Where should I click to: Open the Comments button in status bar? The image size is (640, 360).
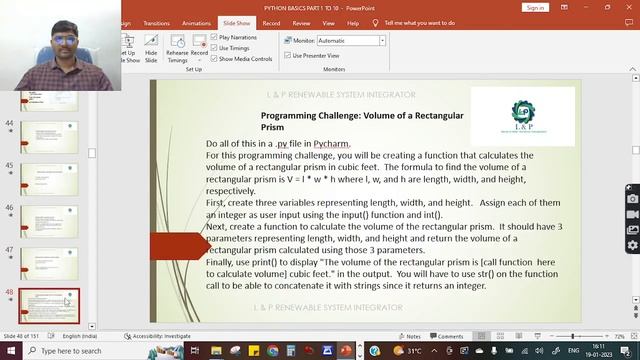click(447, 336)
